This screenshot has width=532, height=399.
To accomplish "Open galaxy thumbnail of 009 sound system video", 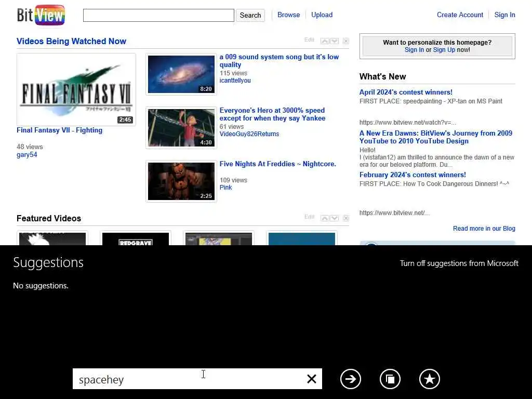I will click(181, 74).
